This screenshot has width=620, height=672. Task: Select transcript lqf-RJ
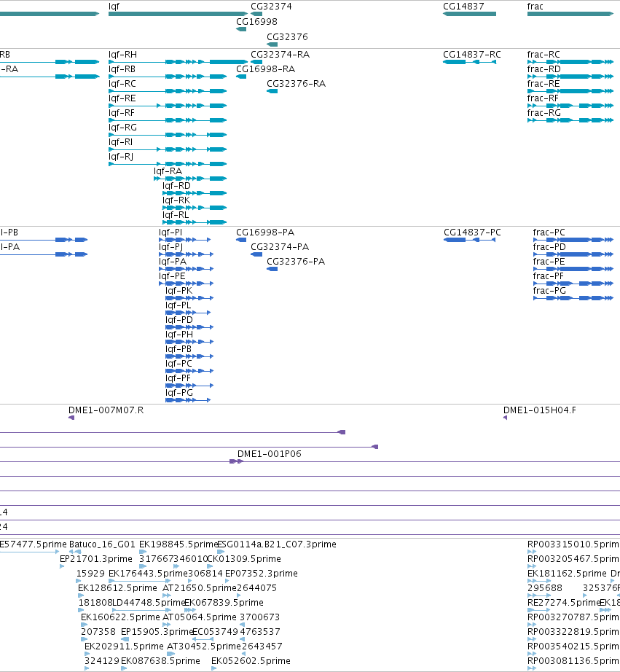(x=121, y=157)
